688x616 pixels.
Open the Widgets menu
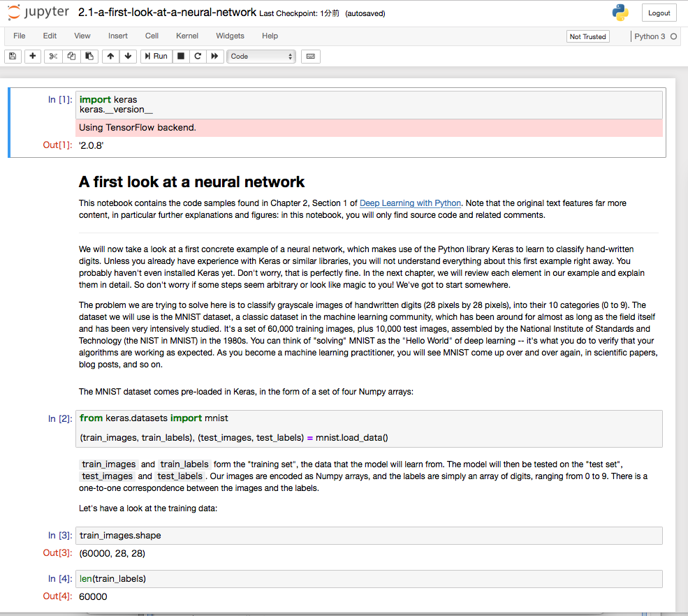coord(230,36)
